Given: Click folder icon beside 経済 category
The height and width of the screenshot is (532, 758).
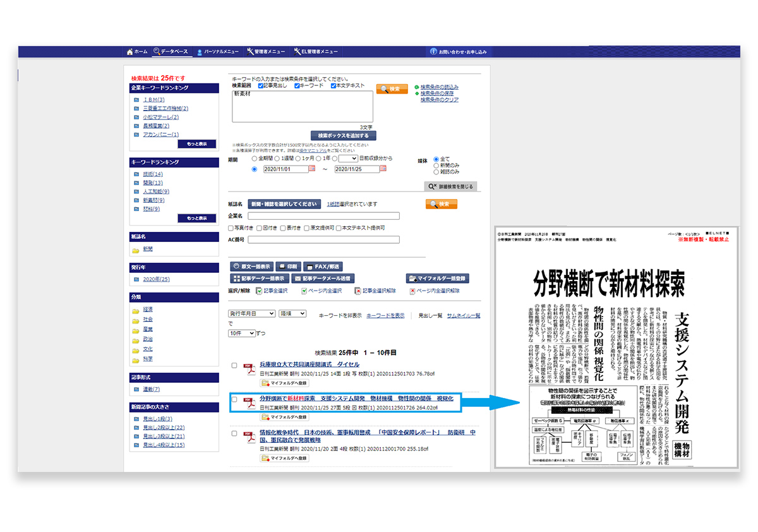Looking at the screenshot, I should click(x=136, y=310).
